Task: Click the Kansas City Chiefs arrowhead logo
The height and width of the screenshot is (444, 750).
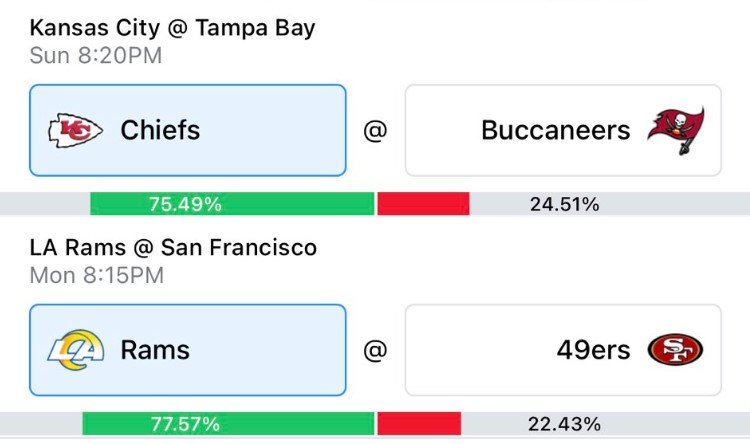Action: (75, 130)
